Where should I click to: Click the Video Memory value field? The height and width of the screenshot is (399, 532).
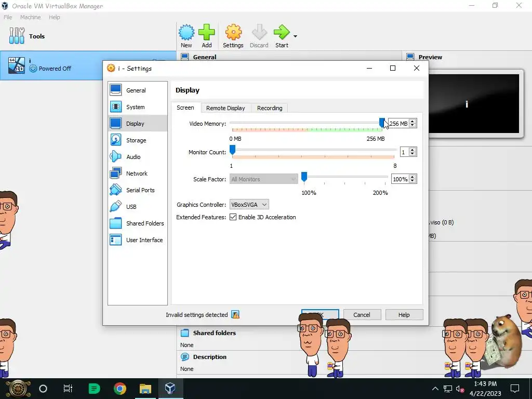tap(398, 124)
